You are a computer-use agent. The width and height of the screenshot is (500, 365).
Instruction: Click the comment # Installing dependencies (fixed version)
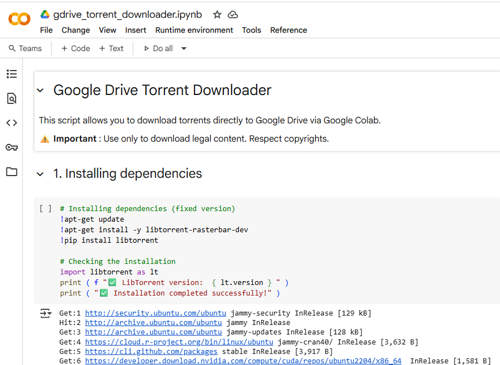(x=148, y=209)
